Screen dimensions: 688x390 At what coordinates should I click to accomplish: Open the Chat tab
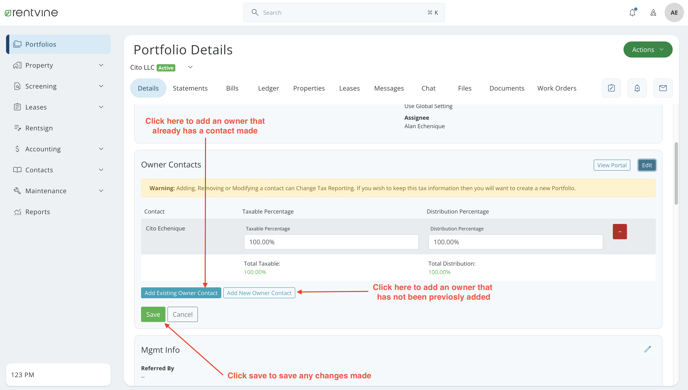pyautogui.click(x=428, y=88)
